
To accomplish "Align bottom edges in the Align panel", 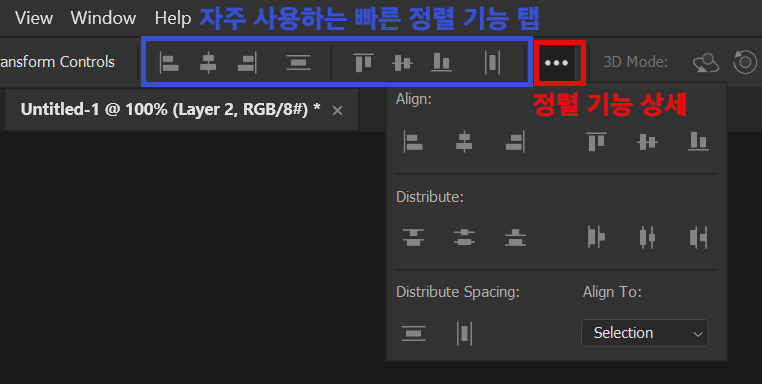I will click(x=698, y=142).
